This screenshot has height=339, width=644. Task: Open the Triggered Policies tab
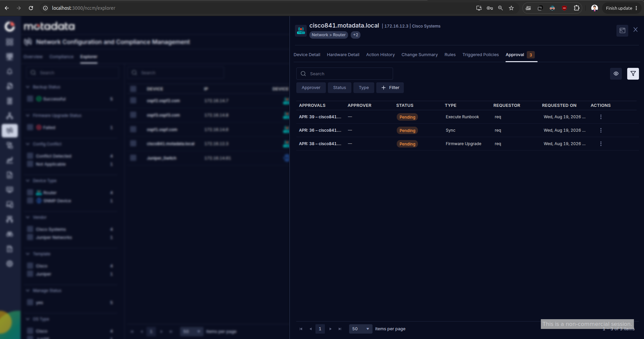(x=480, y=55)
